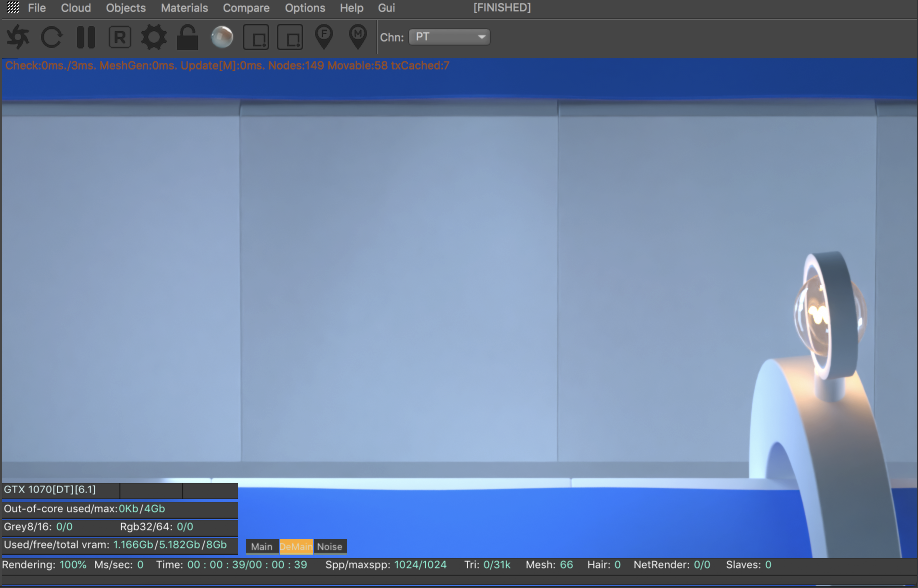Open the Options menu
Image resolution: width=918 pixels, height=588 pixels.
(x=305, y=8)
